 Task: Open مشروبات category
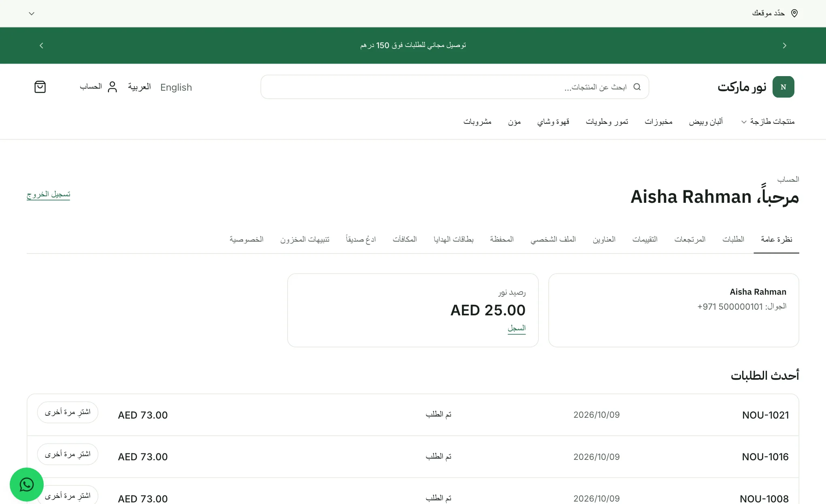point(477,121)
